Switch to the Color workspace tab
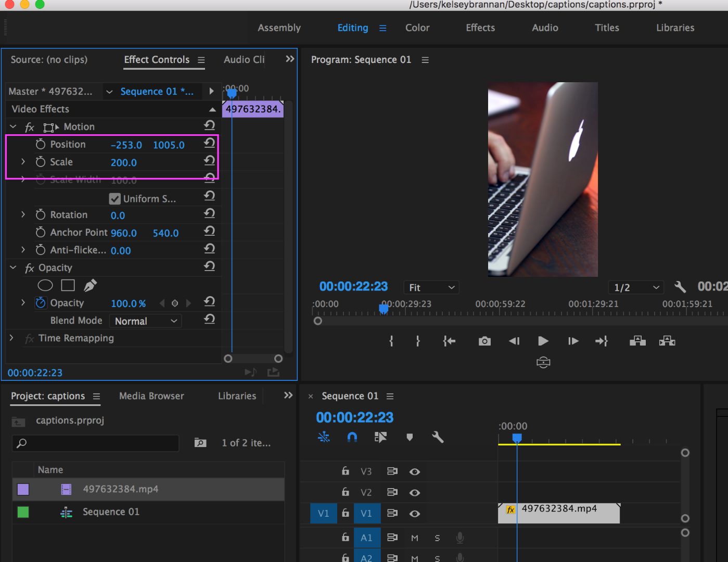 [417, 28]
